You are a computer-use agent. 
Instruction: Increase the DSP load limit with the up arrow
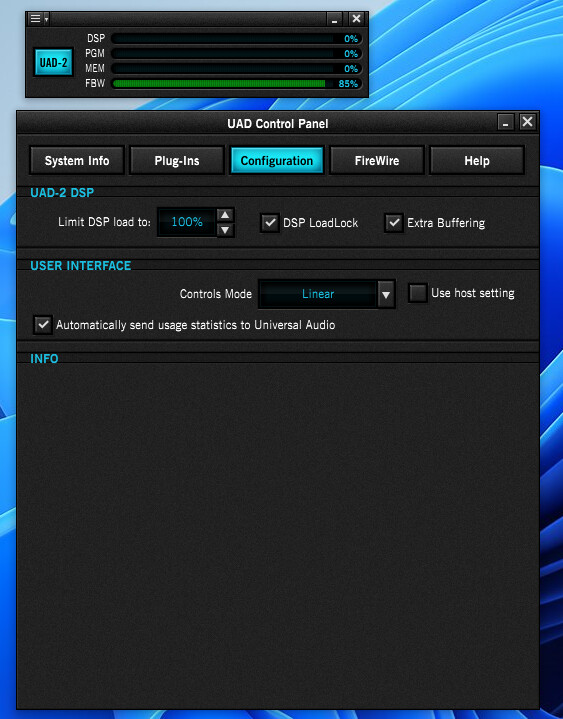click(225, 215)
